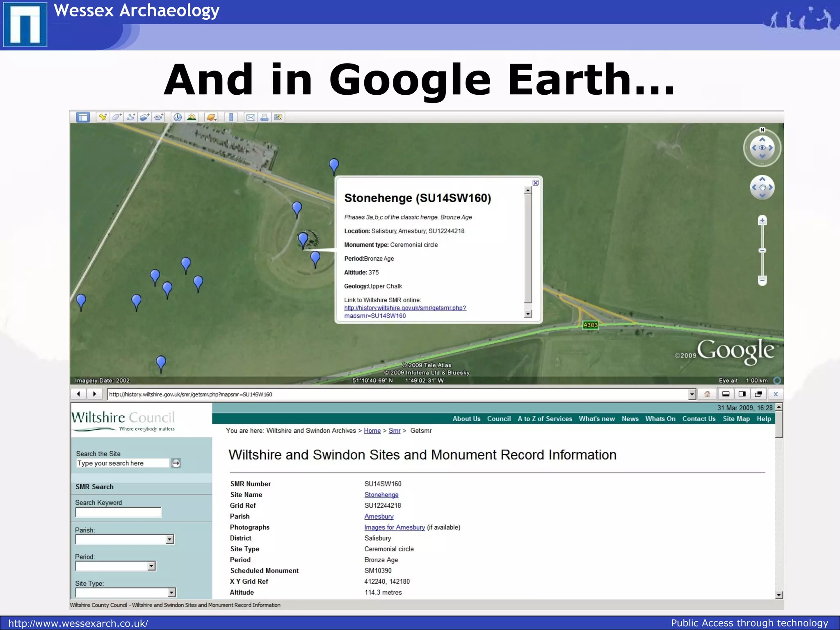Click the Wiltshire Council logo

click(x=123, y=421)
